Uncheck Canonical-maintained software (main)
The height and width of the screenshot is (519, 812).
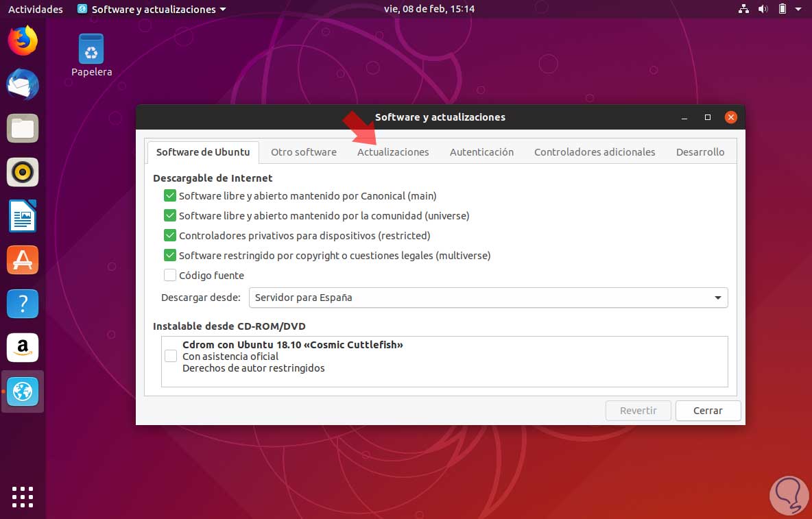click(170, 195)
